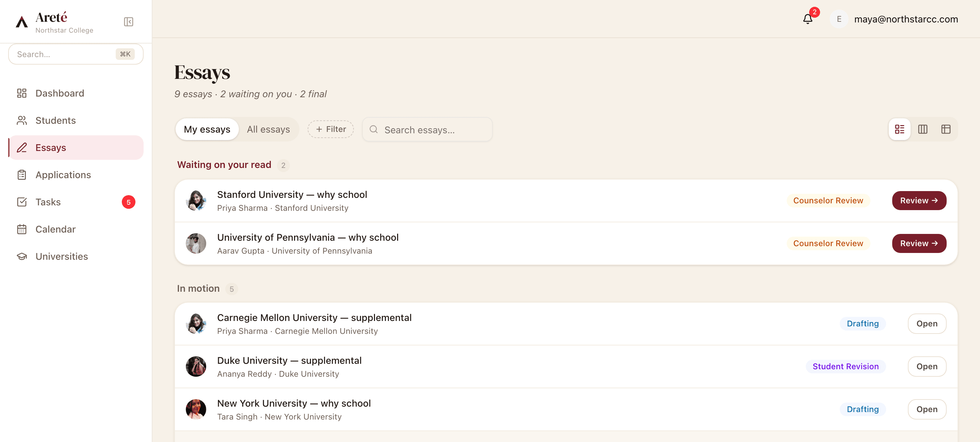
Task: Click the Waiting on your read heading
Action: coord(224,165)
